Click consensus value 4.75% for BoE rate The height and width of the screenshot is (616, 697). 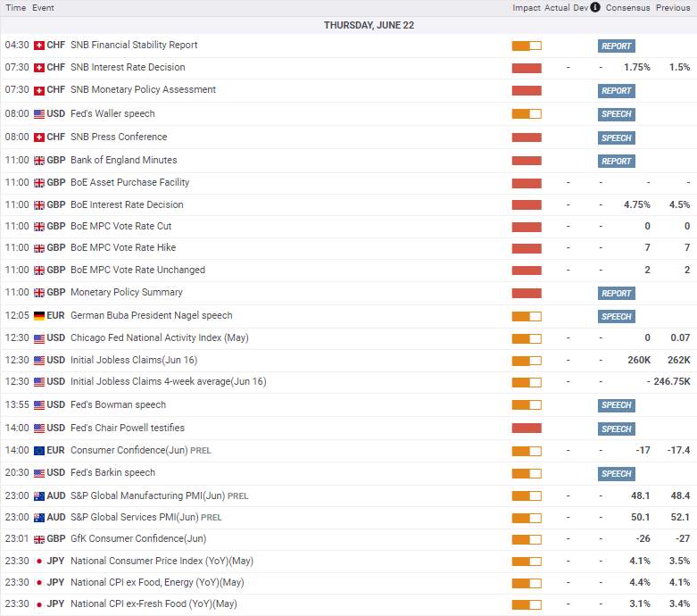636,204
